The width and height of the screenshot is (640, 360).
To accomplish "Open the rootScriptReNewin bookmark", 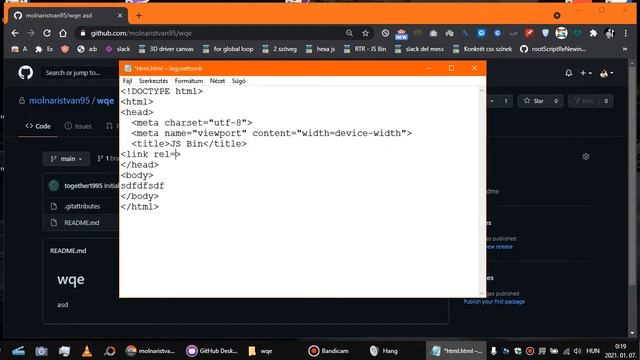I will [x=553, y=49].
